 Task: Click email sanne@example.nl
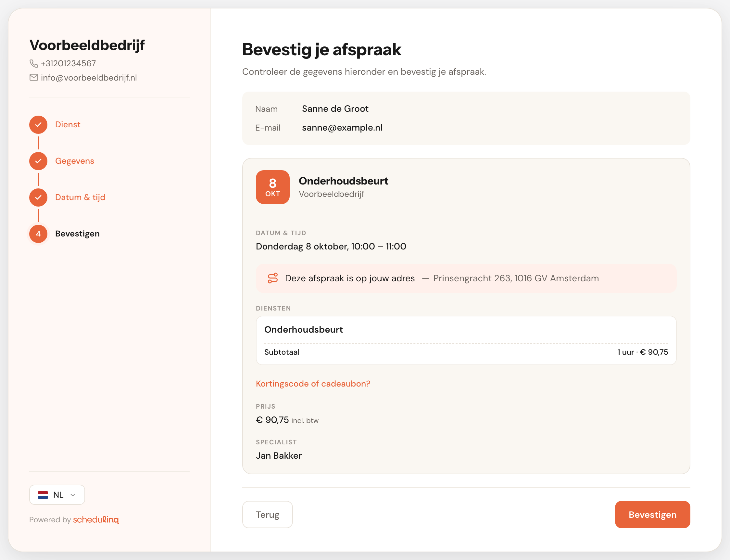[342, 128]
